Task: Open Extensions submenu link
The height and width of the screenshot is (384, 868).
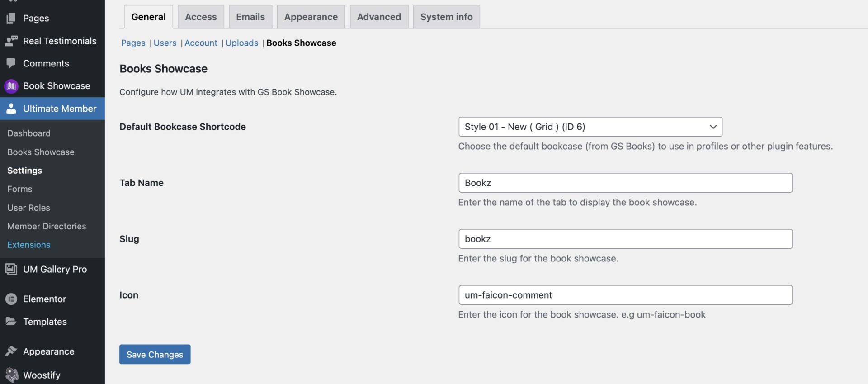Action: point(28,245)
